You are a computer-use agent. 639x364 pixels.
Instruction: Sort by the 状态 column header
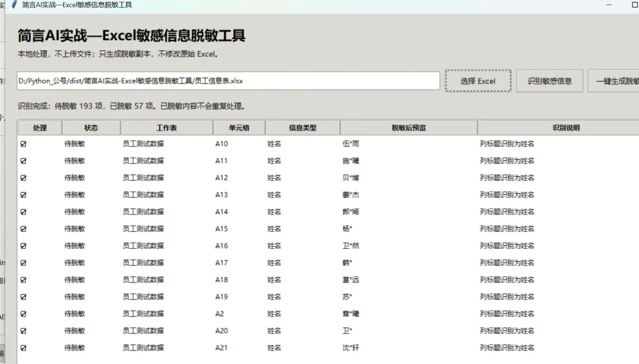pyautogui.click(x=91, y=128)
